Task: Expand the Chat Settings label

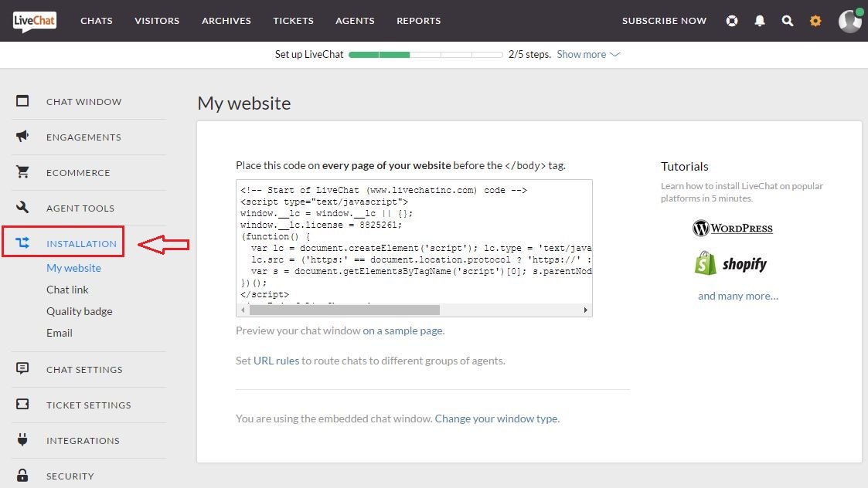Action: point(84,370)
